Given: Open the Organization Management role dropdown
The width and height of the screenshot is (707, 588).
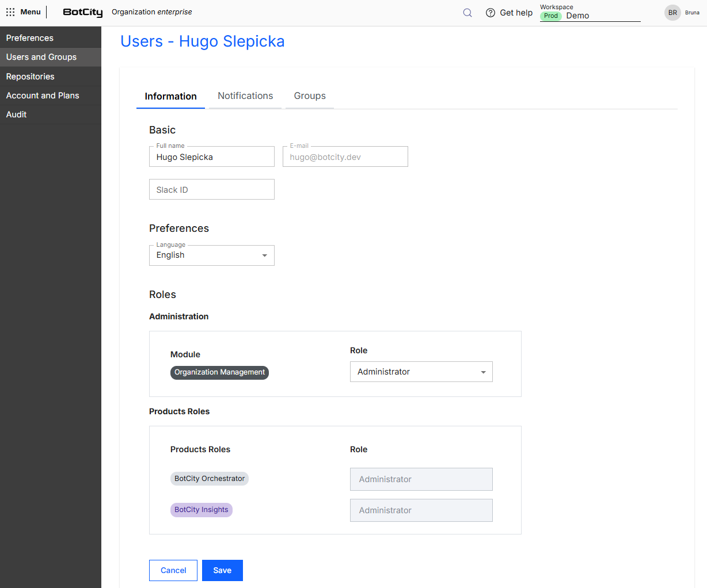Looking at the screenshot, I should [x=421, y=372].
